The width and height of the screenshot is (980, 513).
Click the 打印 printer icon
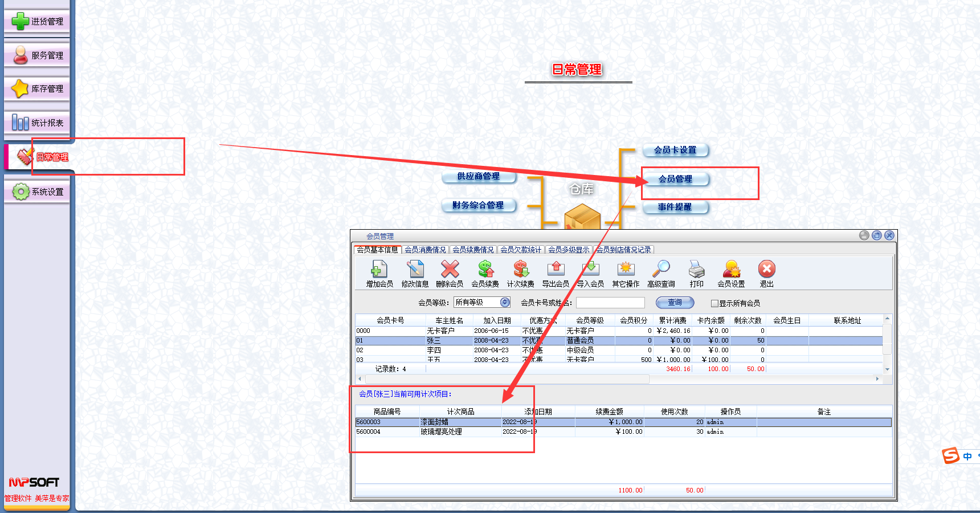696,270
